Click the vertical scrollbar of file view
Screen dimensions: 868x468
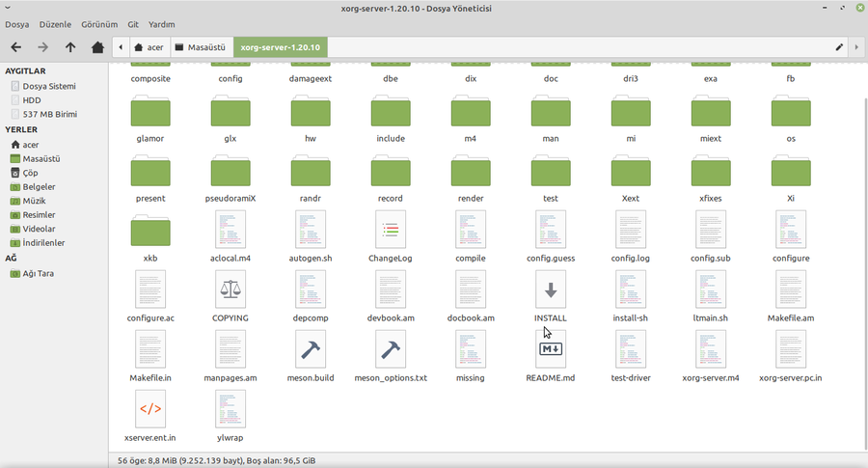(865, 274)
